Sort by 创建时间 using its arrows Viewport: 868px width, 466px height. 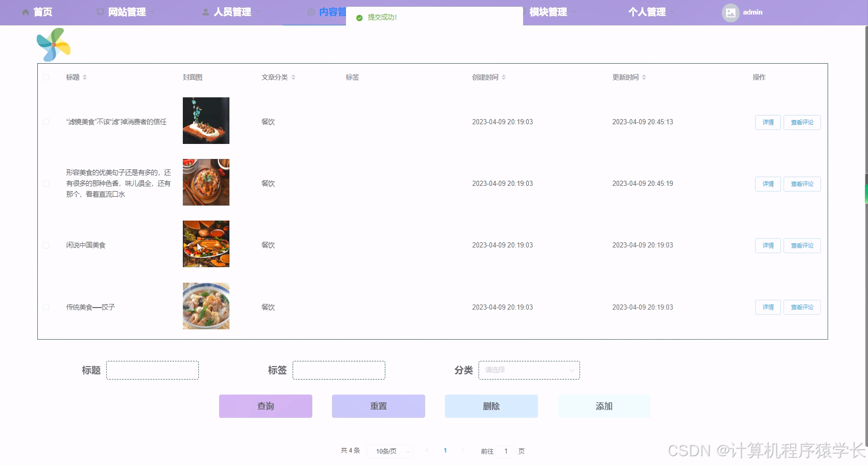pyautogui.click(x=503, y=77)
